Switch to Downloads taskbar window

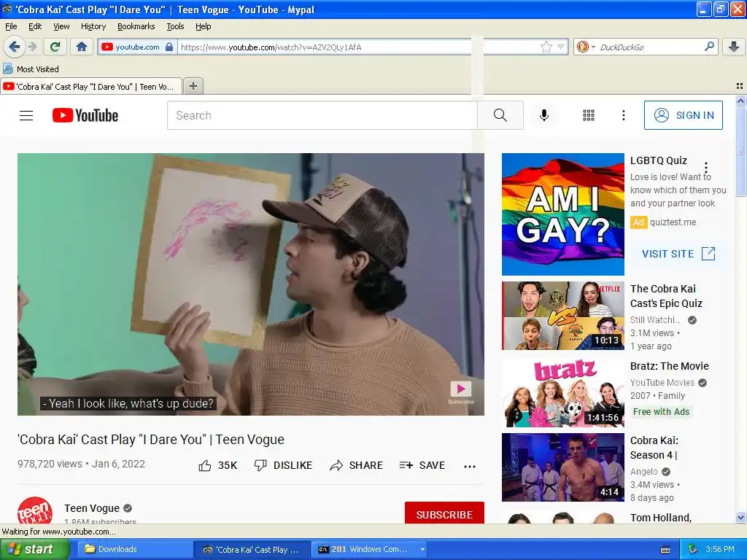(134, 549)
